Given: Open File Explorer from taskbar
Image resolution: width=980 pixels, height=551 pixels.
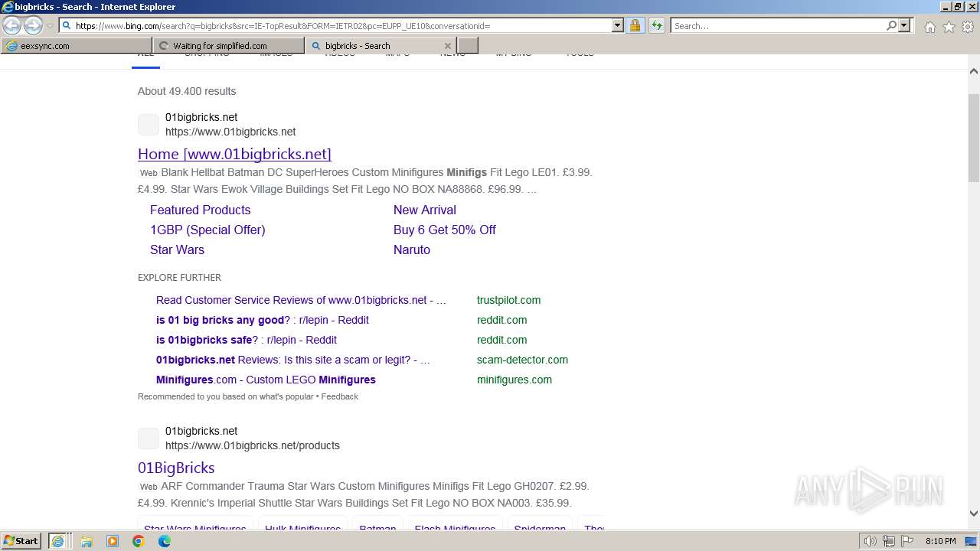Looking at the screenshot, I should [x=87, y=541].
